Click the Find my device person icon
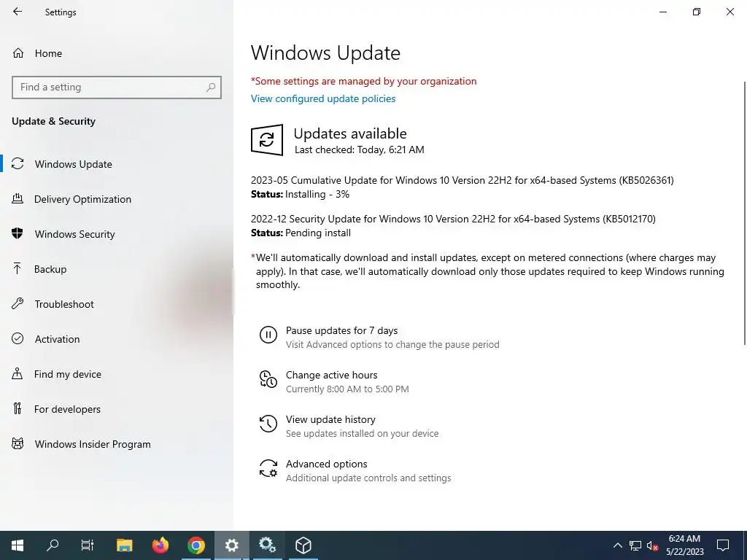Viewport: 747px width, 560px height. pyautogui.click(x=18, y=373)
